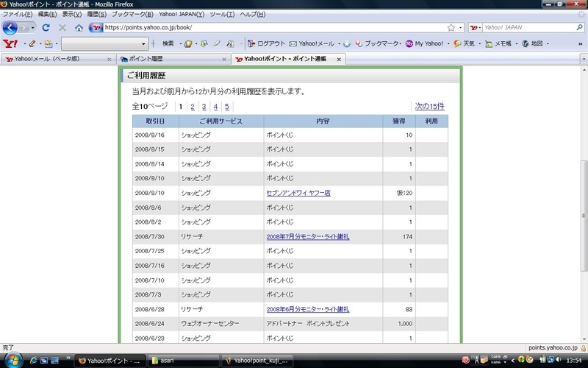588x368 pixels.
Task: Click the 次の15件 link
Action: point(429,106)
